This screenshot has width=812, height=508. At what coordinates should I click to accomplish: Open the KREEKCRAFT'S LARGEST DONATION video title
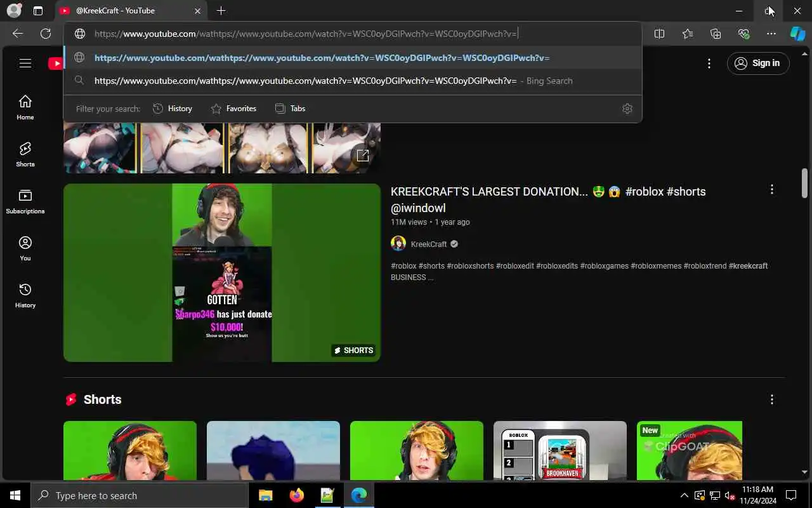548,199
